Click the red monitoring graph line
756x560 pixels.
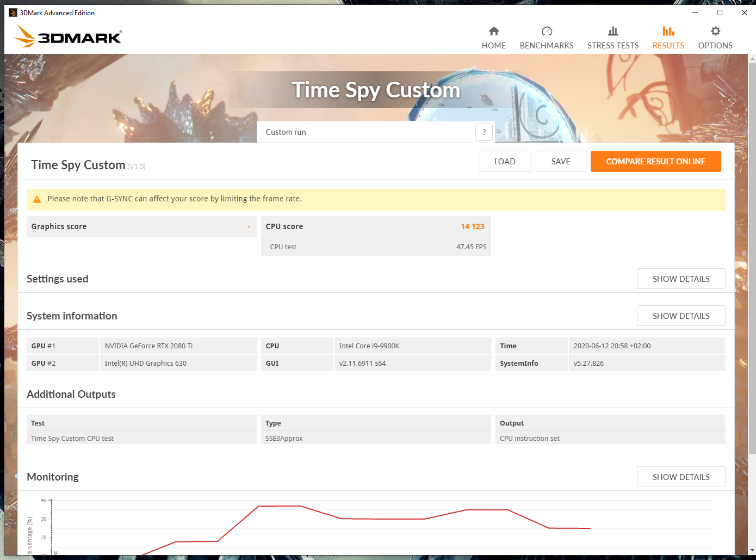click(x=383, y=519)
